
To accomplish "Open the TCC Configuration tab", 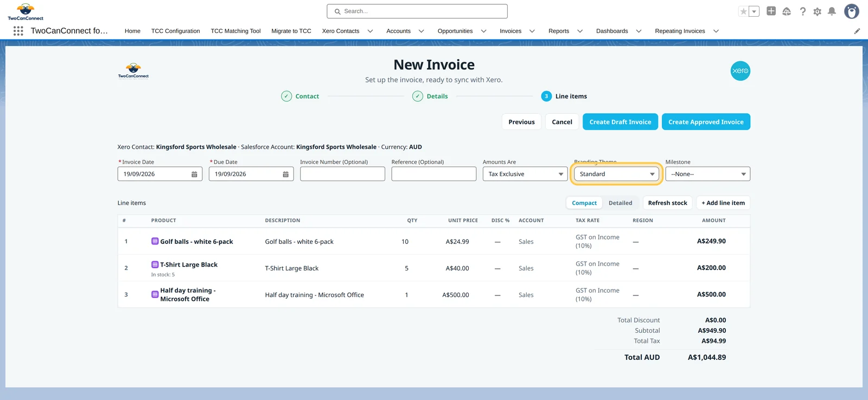I will tap(175, 31).
